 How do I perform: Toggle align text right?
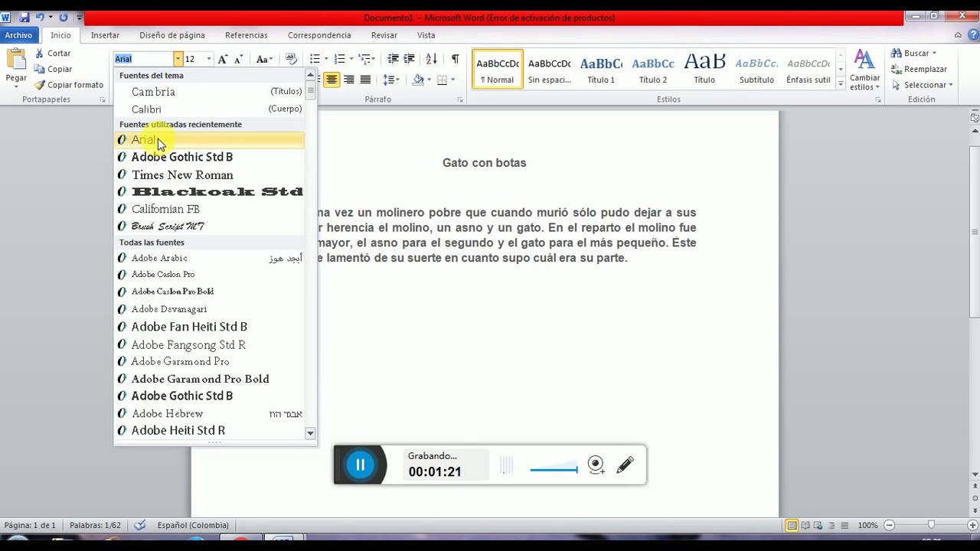(x=348, y=80)
